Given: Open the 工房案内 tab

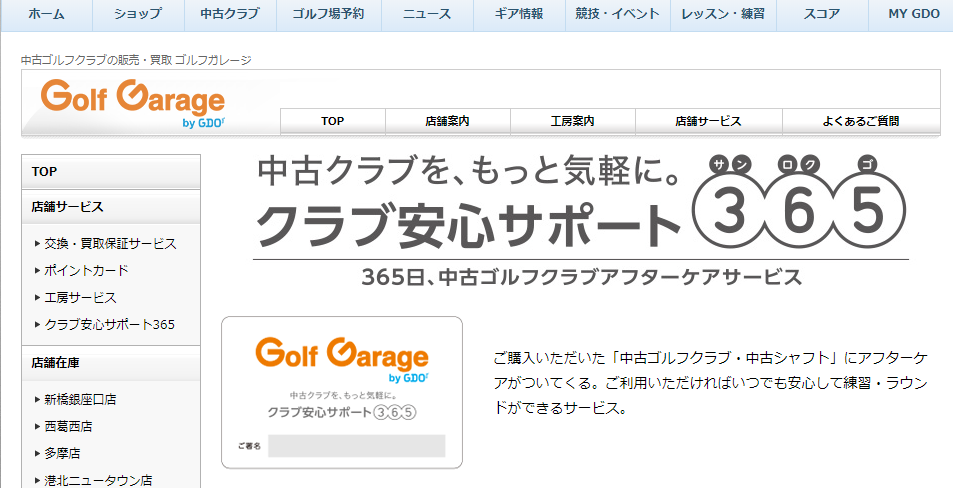Looking at the screenshot, I should point(573,121).
